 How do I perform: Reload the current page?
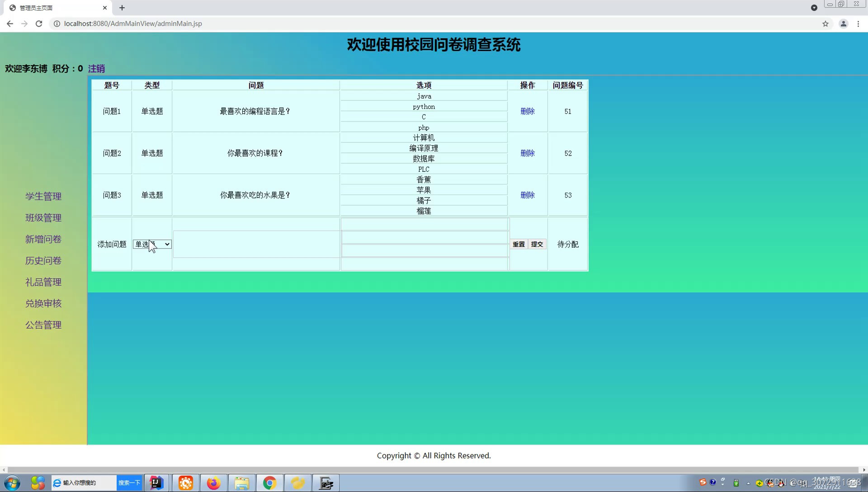pos(39,24)
